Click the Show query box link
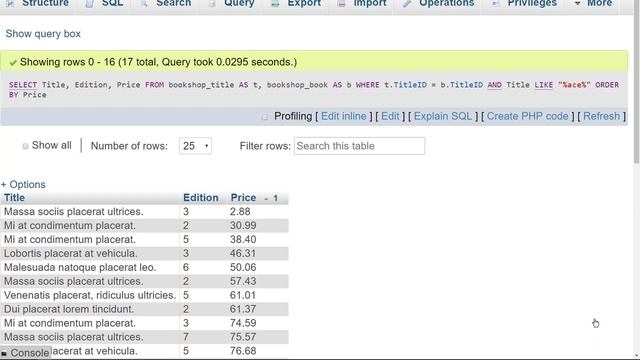The image size is (640, 360). [43, 34]
